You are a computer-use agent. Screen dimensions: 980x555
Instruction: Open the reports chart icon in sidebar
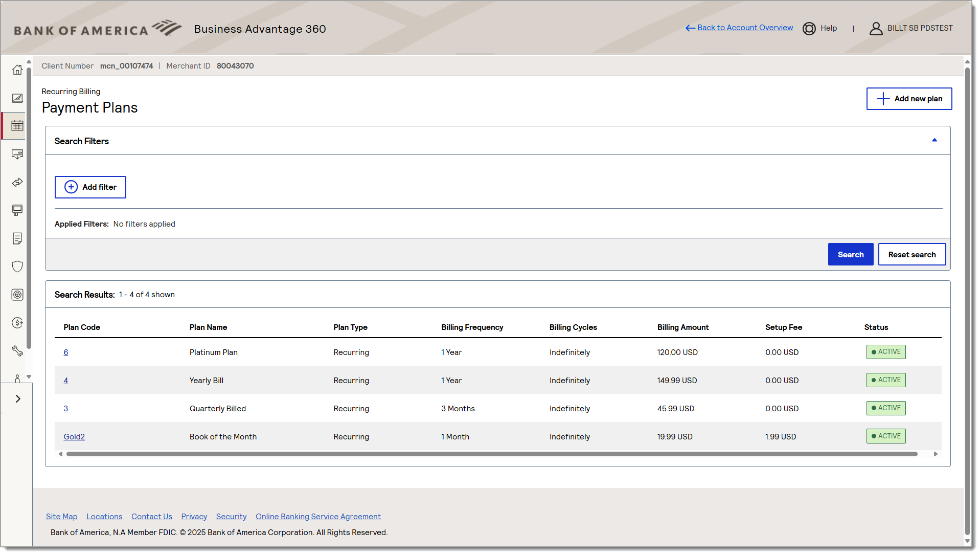(17, 98)
